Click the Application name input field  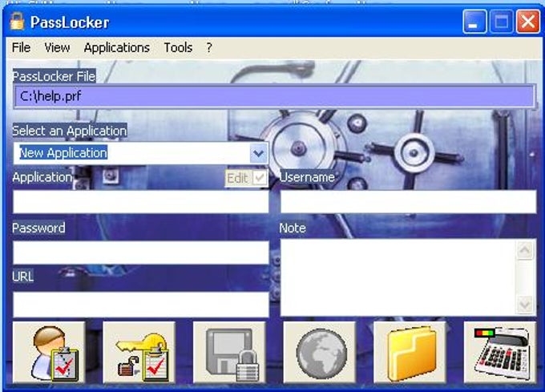pyautogui.click(x=141, y=201)
